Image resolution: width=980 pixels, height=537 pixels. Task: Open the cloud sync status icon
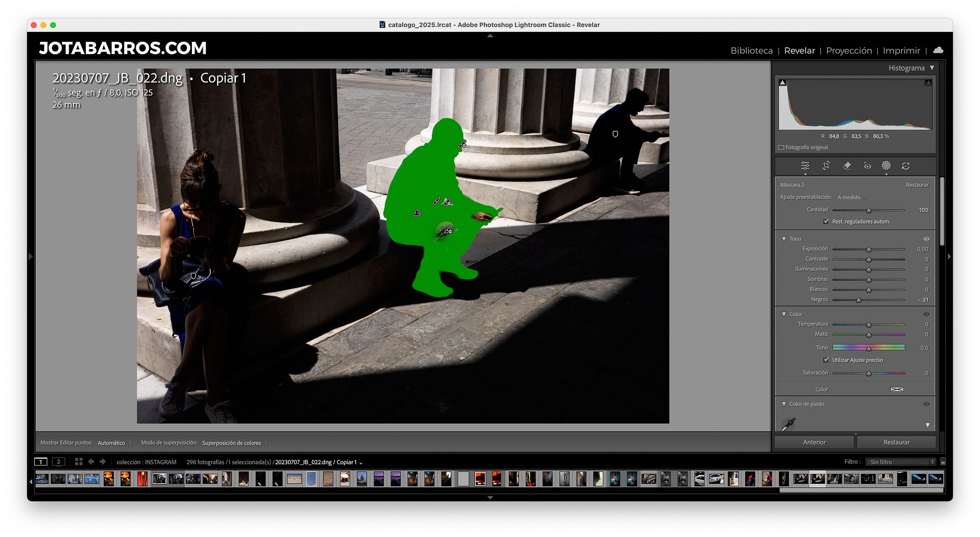coord(938,50)
